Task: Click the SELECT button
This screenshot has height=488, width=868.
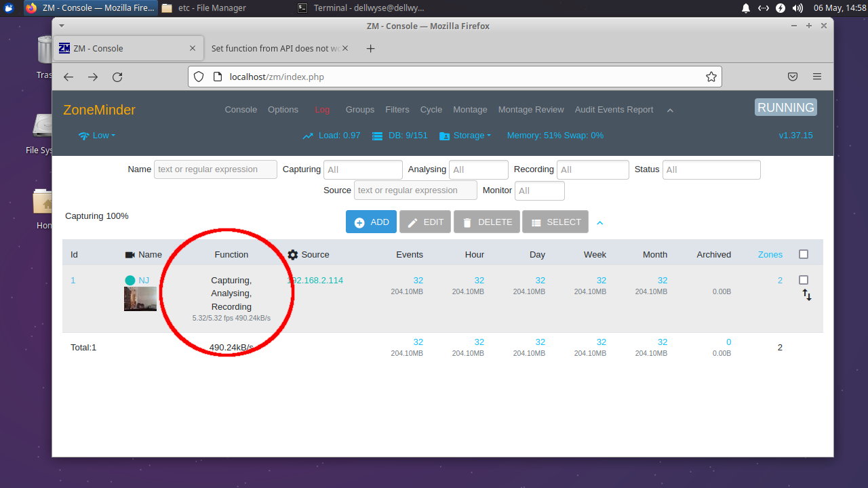Action: [x=555, y=222]
